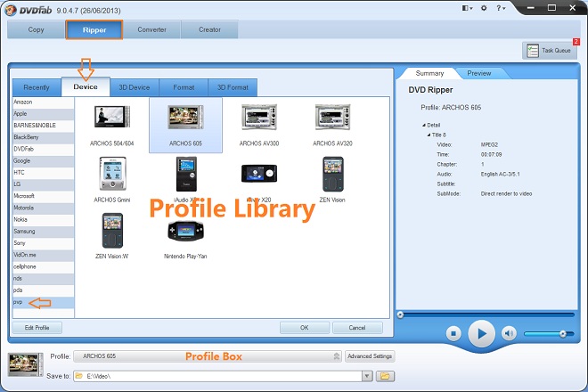Select pda in the category list

point(43,290)
